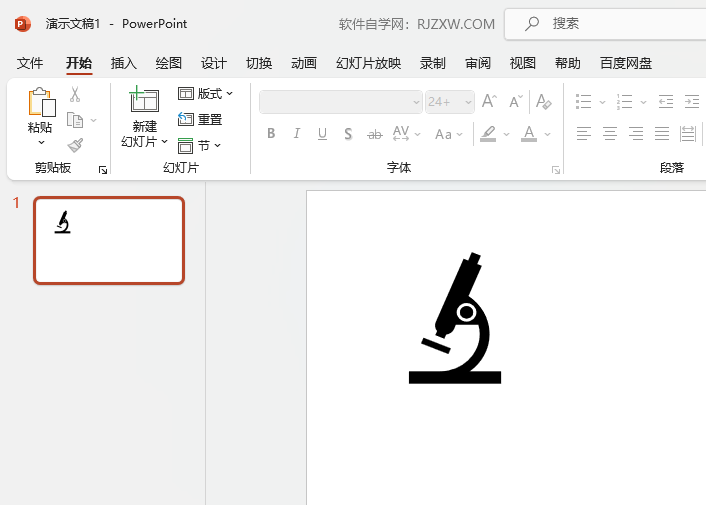Align text right
This screenshot has width=706, height=505.
coord(636,134)
